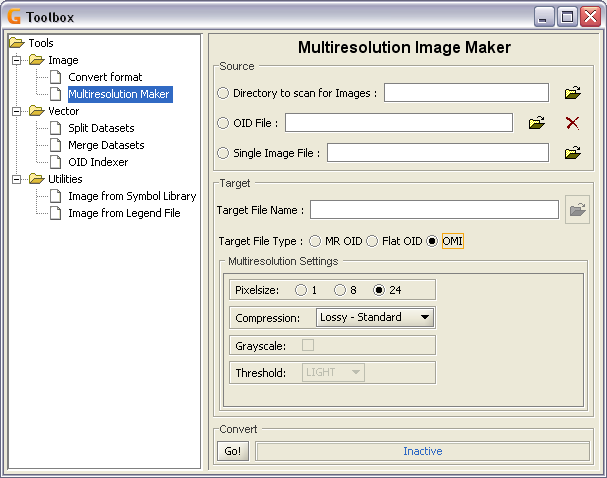The width and height of the screenshot is (607, 478).
Task: Click the OID File input field
Action: (x=399, y=123)
